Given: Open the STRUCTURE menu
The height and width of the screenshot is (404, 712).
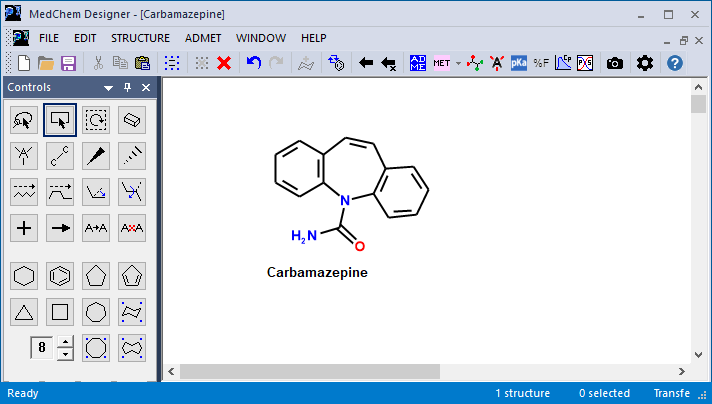Looking at the screenshot, I should (x=140, y=38).
